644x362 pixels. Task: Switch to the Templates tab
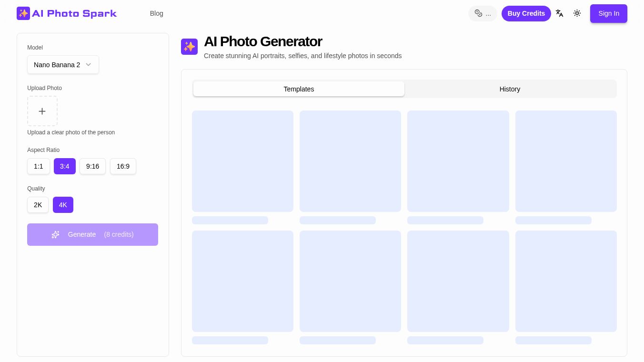[299, 89]
